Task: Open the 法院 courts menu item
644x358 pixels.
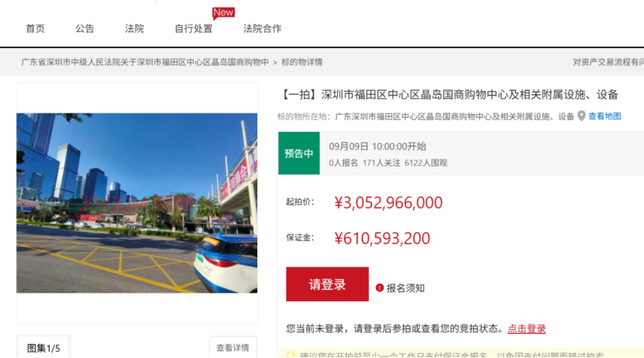Action: (134, 29)
